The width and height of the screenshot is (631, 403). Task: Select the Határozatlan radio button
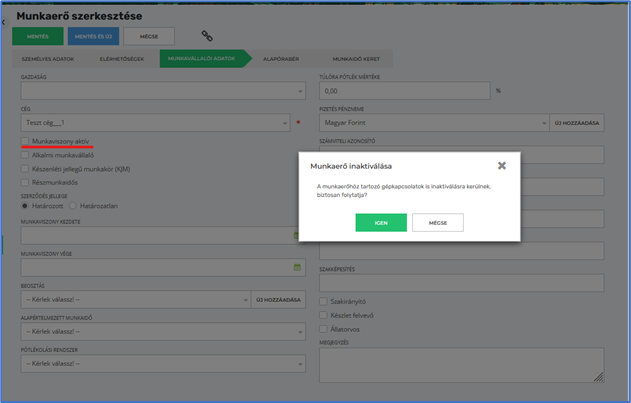pos(73,206)
